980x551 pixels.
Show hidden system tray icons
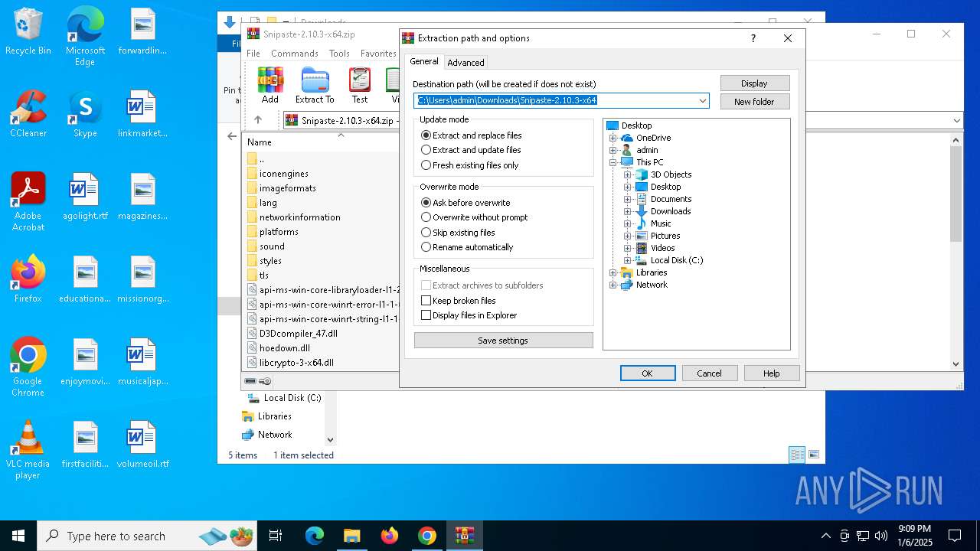pyautogui.click(x=825, y=536)
